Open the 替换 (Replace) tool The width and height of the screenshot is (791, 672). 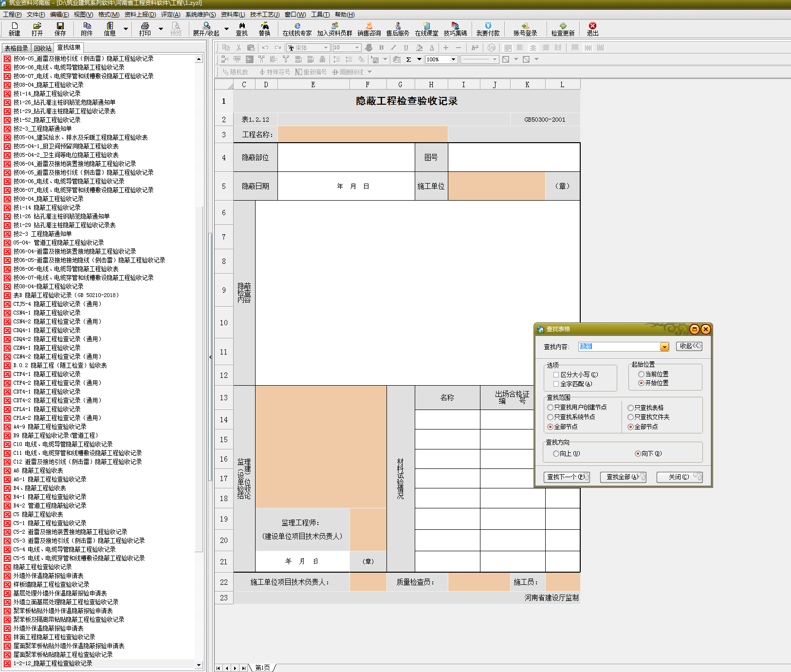coord(264,29)
